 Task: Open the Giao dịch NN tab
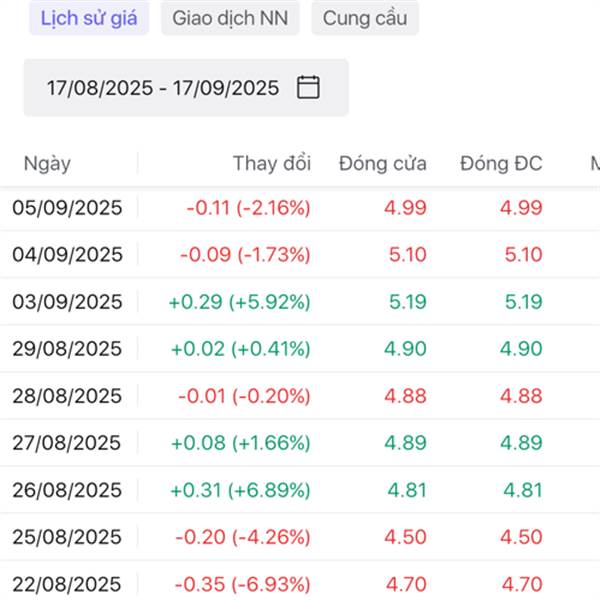coord(230,18)
